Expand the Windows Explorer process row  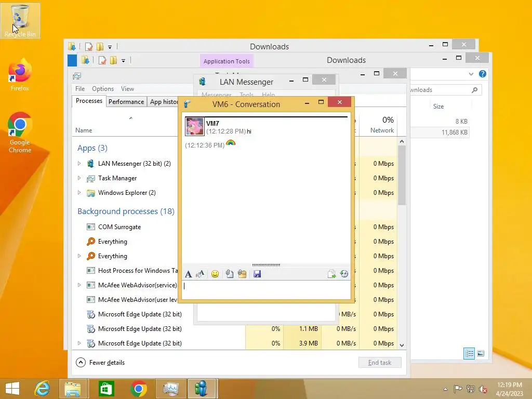click(79, 193)
